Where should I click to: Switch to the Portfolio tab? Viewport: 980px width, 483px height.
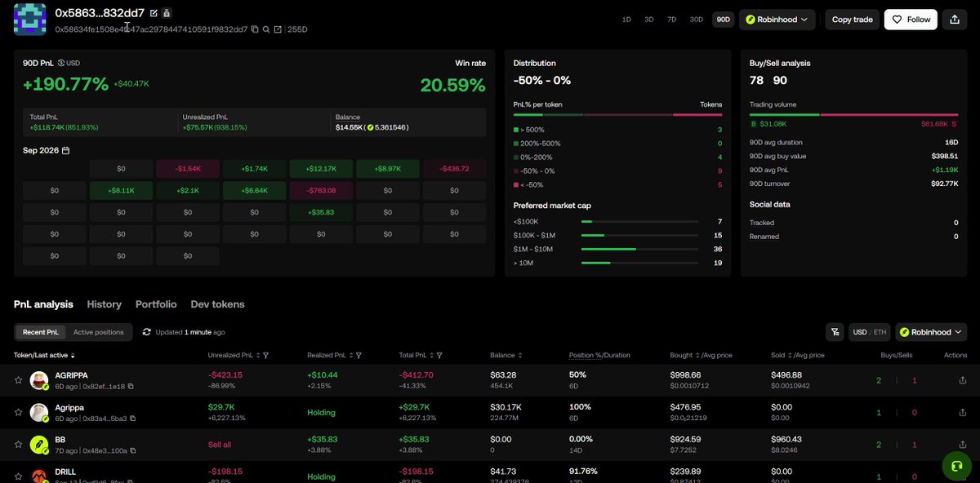156,304
